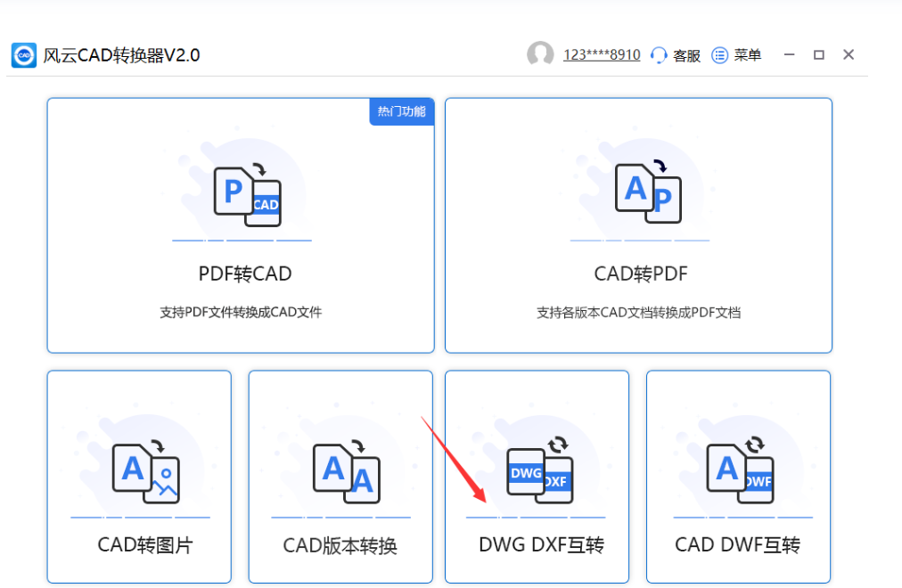The width and height of the screenshot is (902, 588).
Task: Click the CAD版本转换 version icon
Action: (x=347, y=470)
